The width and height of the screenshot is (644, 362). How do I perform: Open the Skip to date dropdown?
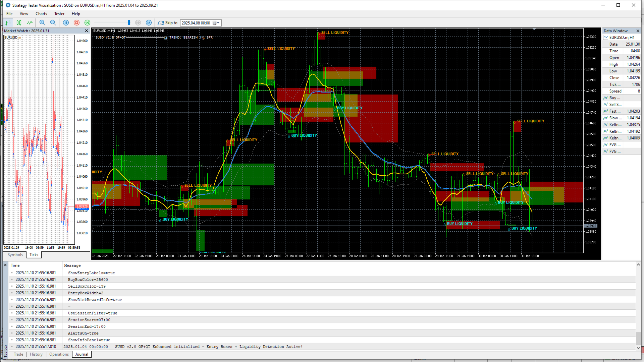(x=218, y=23)
